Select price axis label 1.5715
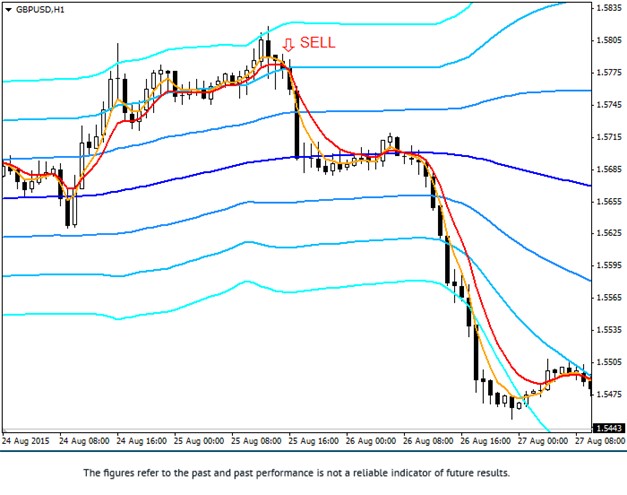This screenshot has height=495, width=627. point(609,137)
